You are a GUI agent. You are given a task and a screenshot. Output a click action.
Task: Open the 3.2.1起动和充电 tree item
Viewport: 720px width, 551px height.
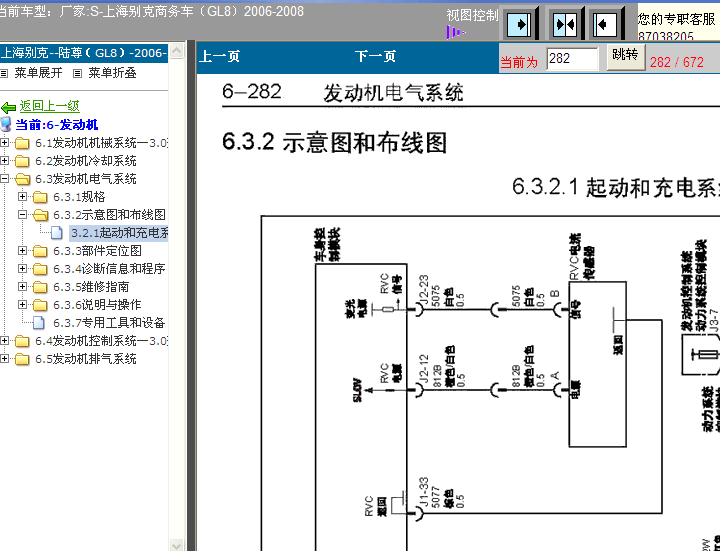coord(119,233)
